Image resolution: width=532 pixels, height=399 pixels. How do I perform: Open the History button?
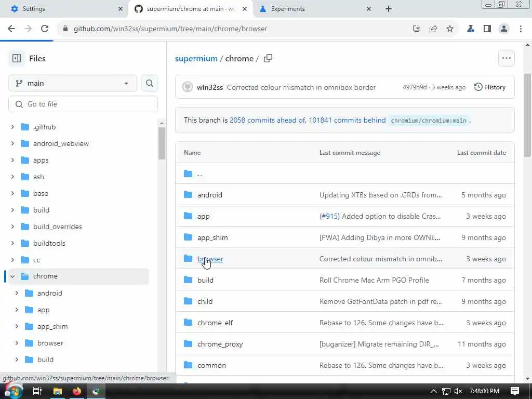[490, 87]
